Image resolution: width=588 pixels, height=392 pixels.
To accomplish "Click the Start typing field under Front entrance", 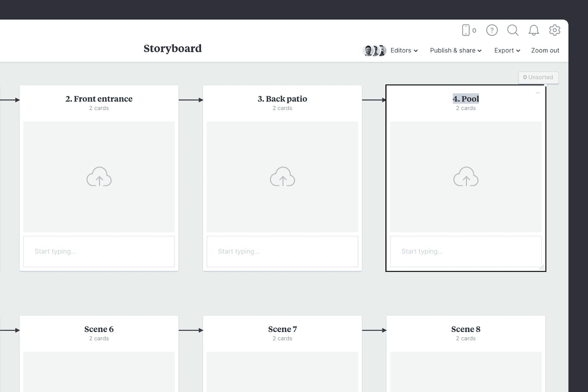I will [x=99, y=251].
